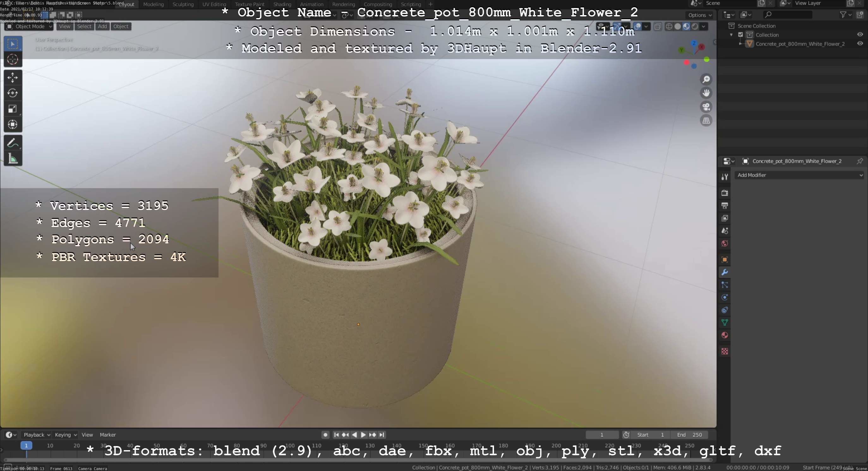The image size is (868, 471).
Task: Choose the Rotate tool
Action: click(13, 93)
